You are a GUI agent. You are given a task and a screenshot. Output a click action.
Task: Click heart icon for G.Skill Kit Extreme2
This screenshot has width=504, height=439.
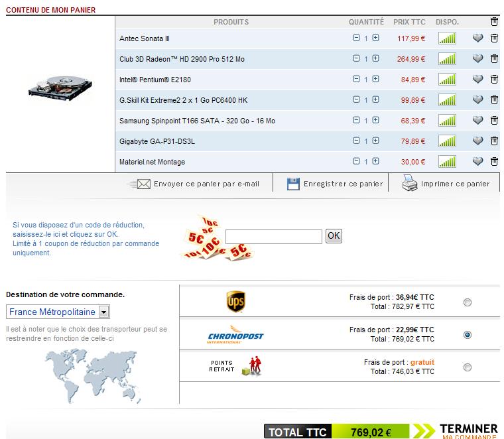tap(478, 99)
